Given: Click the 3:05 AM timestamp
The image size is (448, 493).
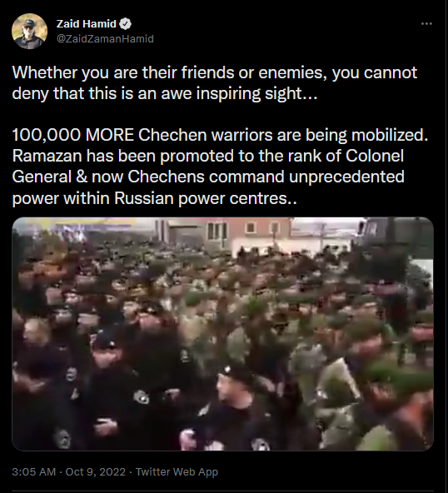Looking at the screenshot, I should tap(33, 471).
